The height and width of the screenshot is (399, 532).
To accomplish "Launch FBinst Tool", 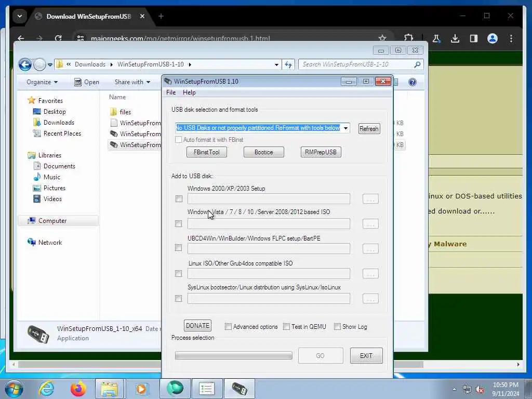I will click(x=207, y=152).
